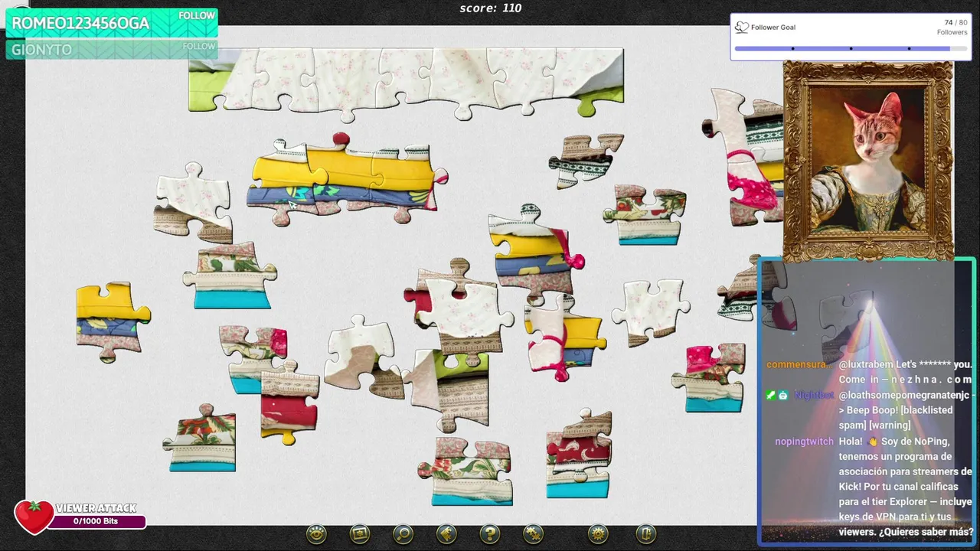Click the GIONYTO username label
Screen dimensions: 980x551
click(42, 50)
